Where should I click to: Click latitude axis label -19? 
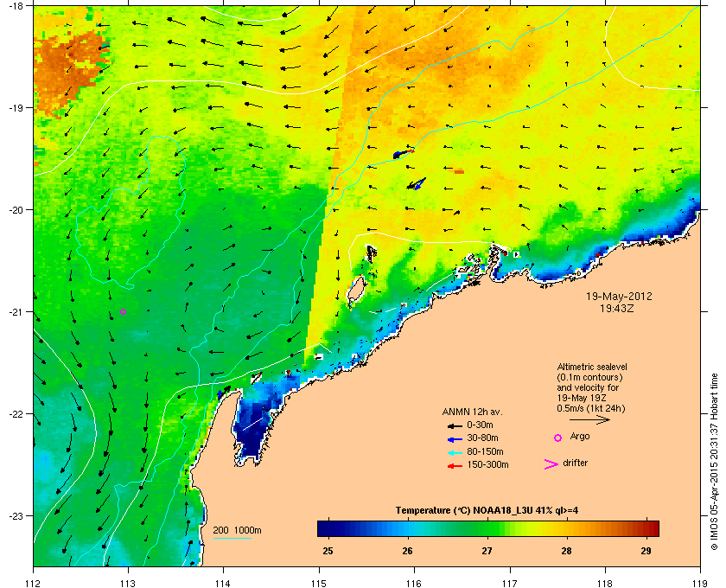pyautogui.click(x=16, y=108)
